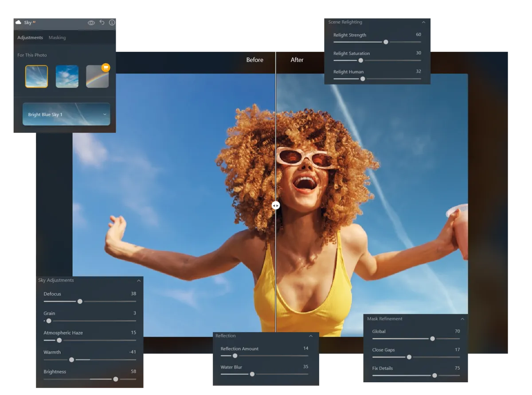Toggle the eye preview in the Sky panel
Image resolution: width=532 pixels, height=395 pixels.
click(91, 22)
